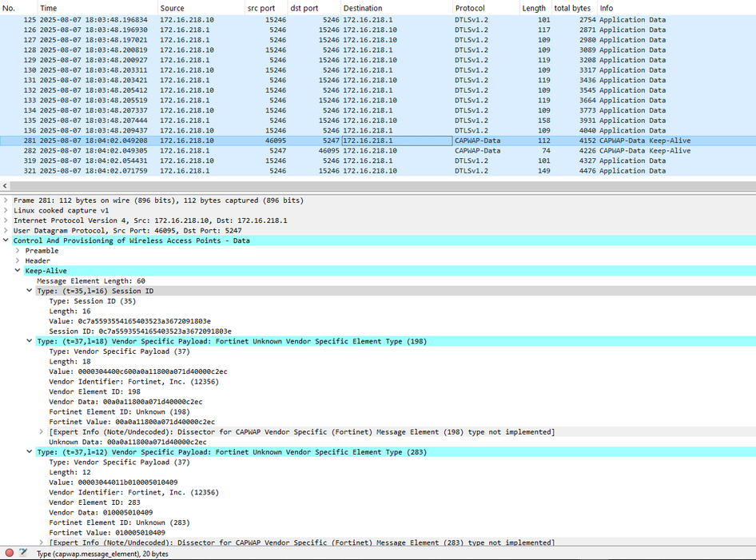Sort by Length column header
Viewport: 756px width, 560px height.
(x=535, y=8)
